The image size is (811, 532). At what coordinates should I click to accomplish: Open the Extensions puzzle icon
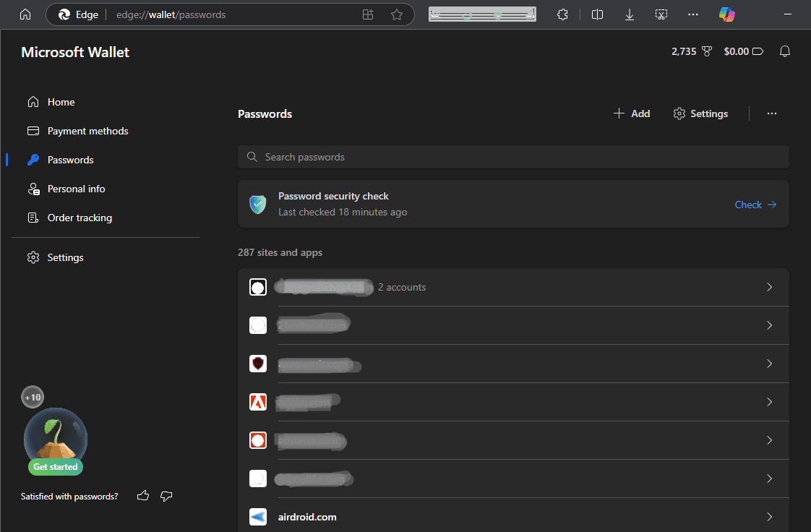563,14
